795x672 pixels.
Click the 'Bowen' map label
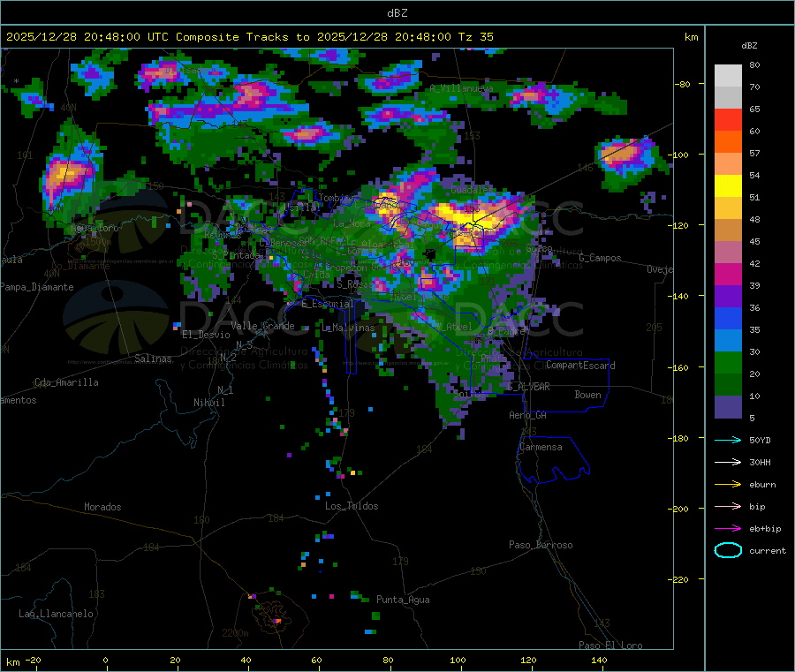pos(588,395)
